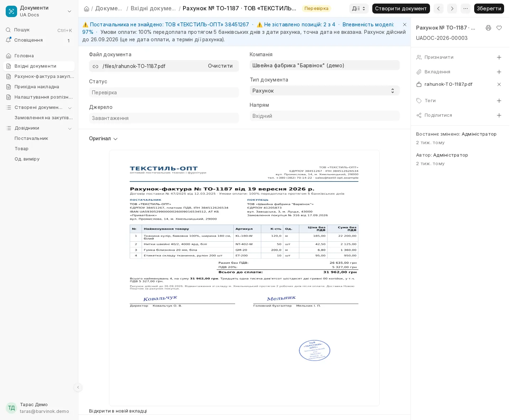This screenshot has height=420, width=513.
Task: Add a tag with the Теги plus icon
Action: coord(499,101)
